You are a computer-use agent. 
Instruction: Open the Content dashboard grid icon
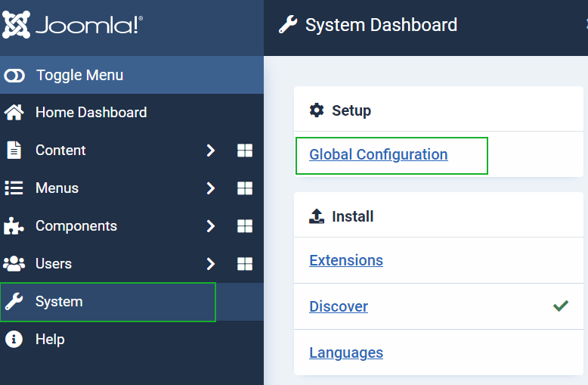(x=245, y=151)
